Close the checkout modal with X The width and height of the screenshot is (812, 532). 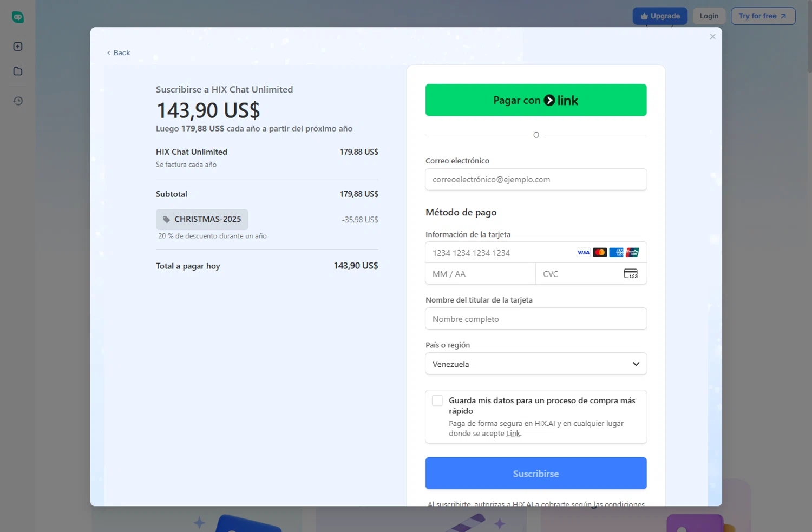(x=712, y=37)
